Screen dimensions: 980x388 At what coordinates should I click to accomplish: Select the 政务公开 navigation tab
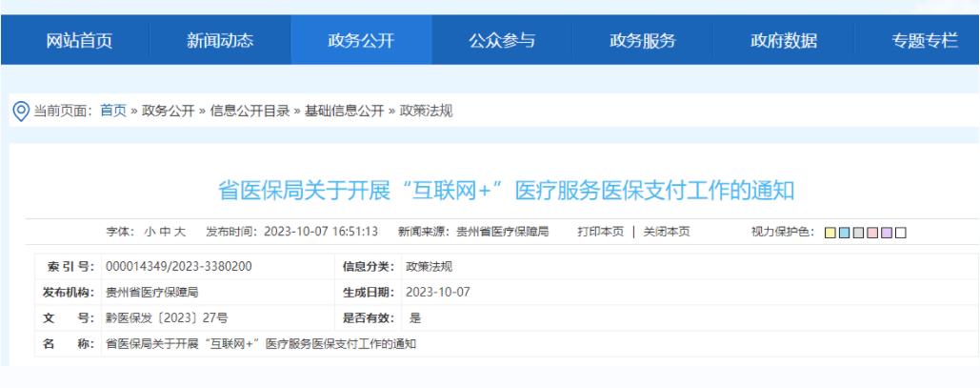coord(361,41)
